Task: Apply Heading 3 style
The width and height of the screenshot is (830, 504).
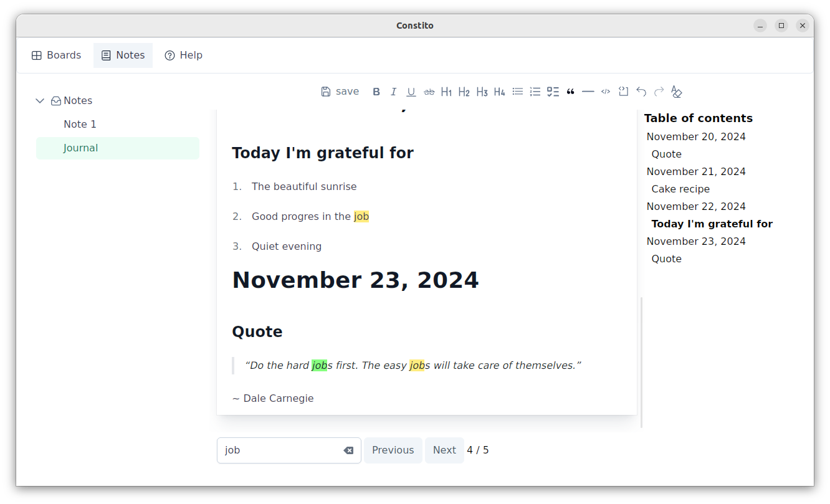Action: point(482,92)
